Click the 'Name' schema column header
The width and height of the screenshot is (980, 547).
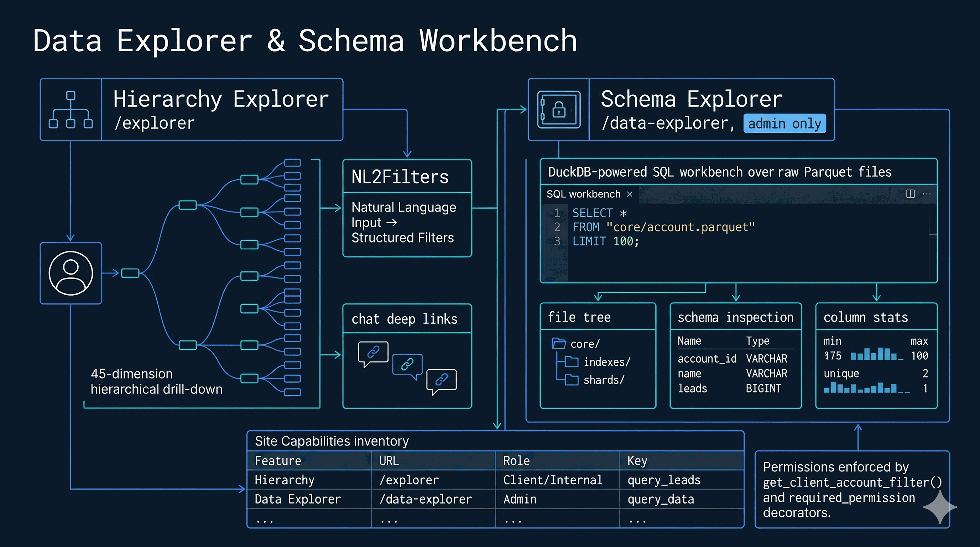(689, 341)
